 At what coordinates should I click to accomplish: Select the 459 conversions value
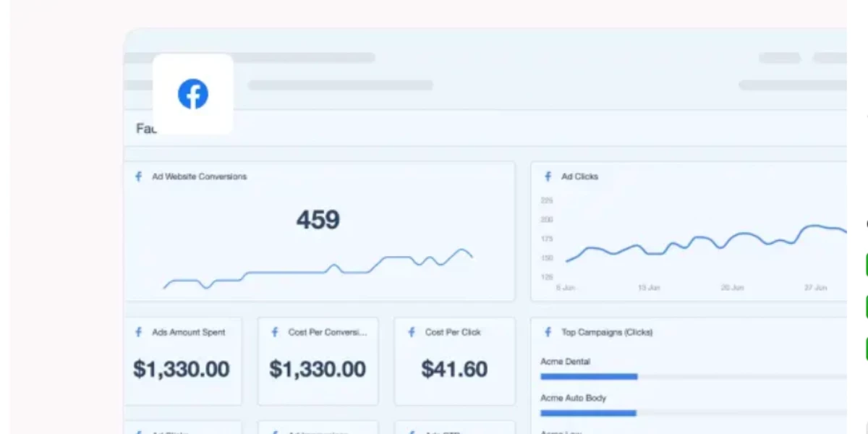pos(318,220)
